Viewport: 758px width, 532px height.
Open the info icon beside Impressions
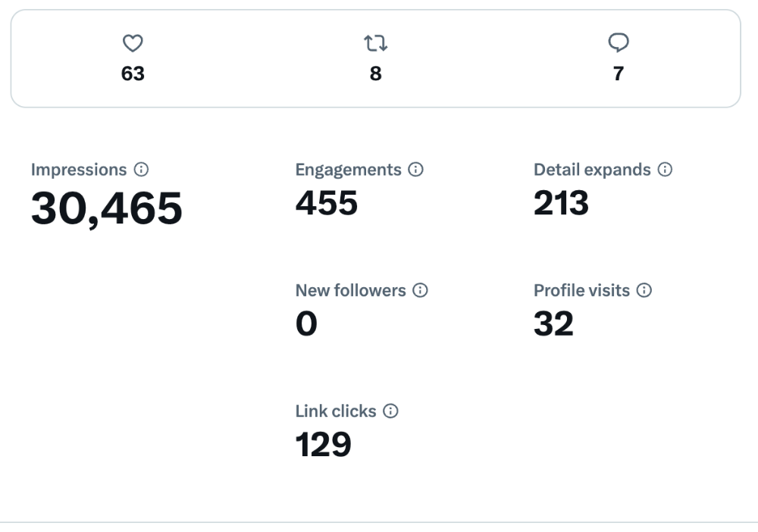pos(140,170)
